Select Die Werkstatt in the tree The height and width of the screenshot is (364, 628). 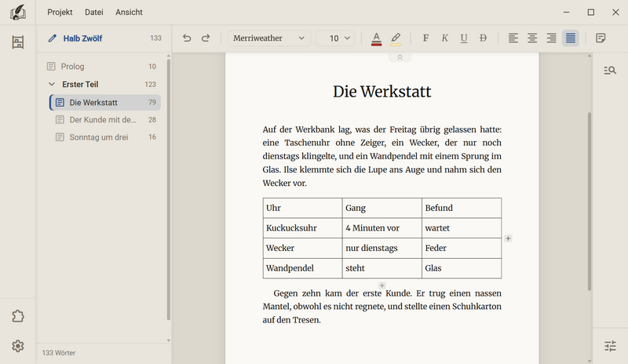(105, 103)
